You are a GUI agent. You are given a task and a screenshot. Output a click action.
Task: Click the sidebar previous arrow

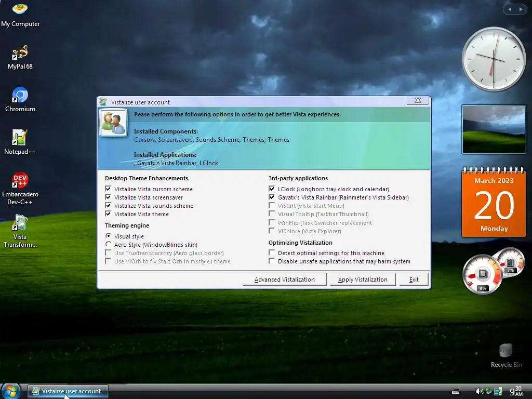510,9
